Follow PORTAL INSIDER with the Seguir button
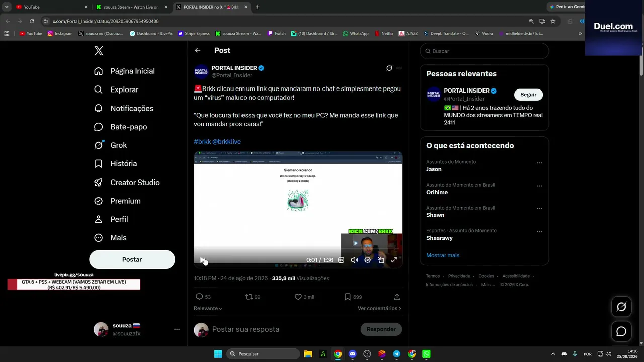The width and height of the screenshot is (644, 362). (528, 95)
